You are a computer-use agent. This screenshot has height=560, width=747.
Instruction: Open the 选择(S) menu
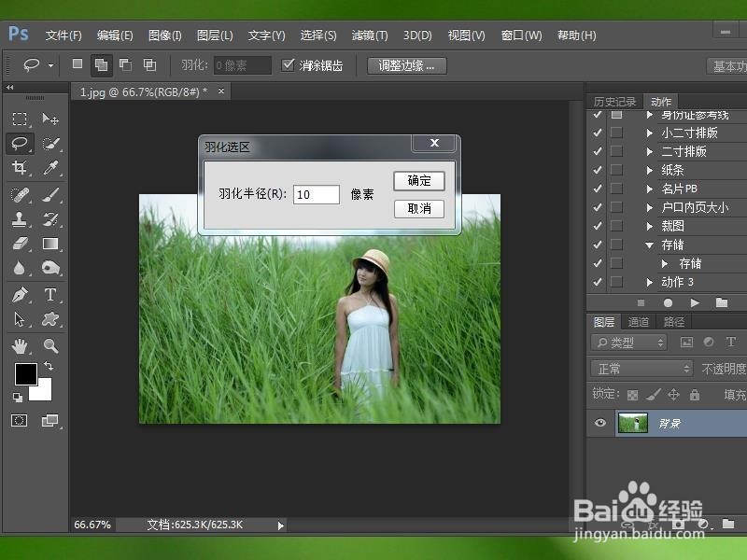pyautogui.click(x=318, y=35)
